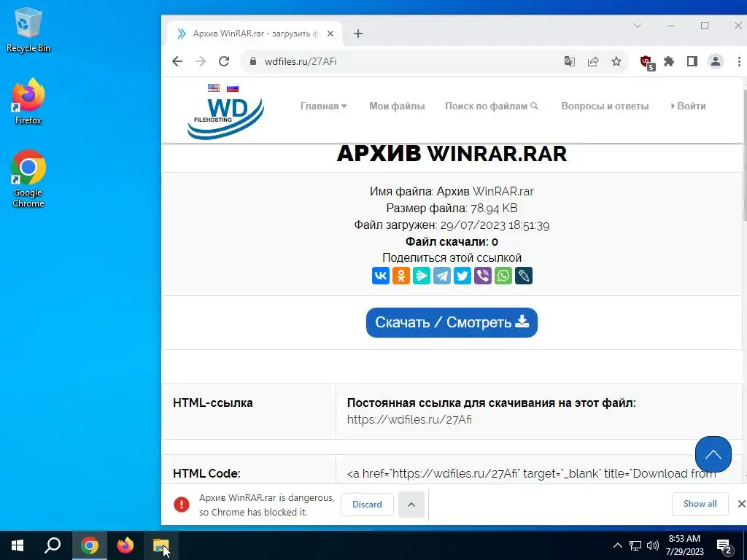
Task: Close the Архив WinRAR.rar tab
Action: point(330,34)
